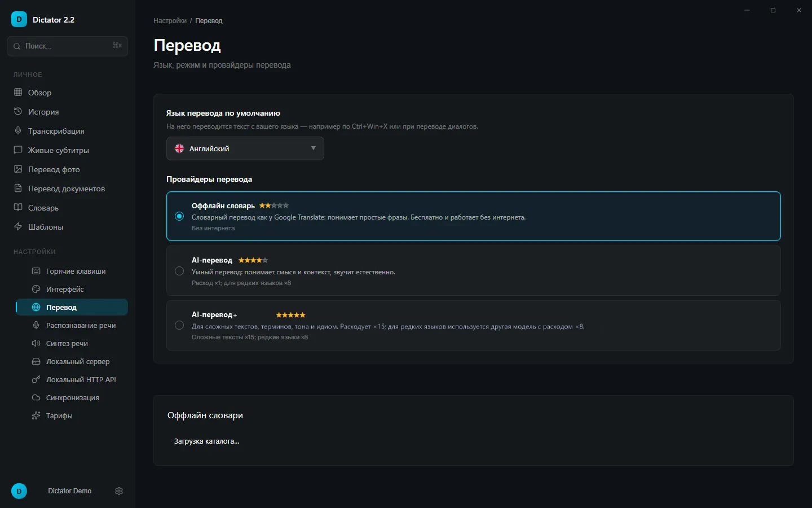The image size is (812, 508).
Task: Click the Перевод globe icon
Action: [36, 307]
